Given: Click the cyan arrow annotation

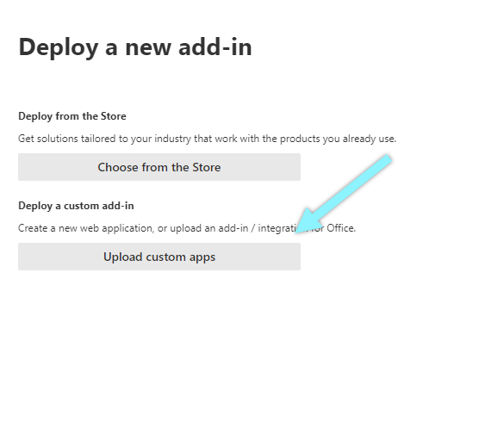Looking at the screenshot, I should tap(343, 194).
